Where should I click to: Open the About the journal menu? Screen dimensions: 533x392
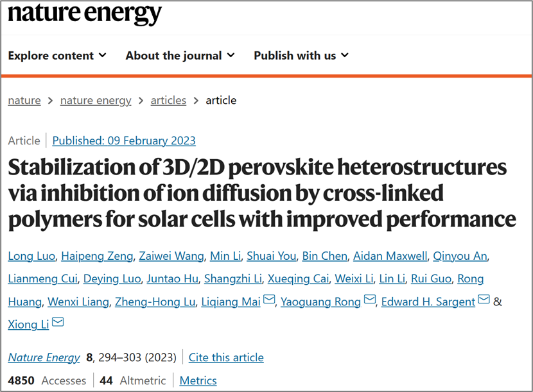[x=180, y=55]
